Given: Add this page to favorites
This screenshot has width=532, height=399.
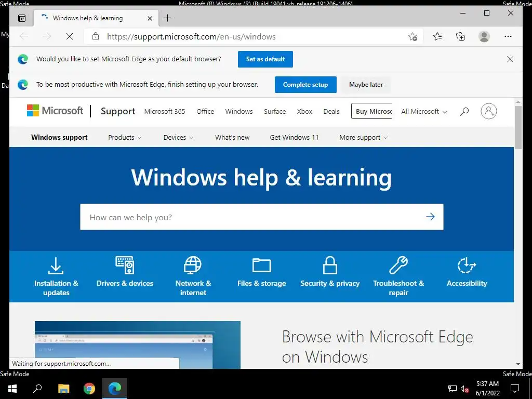Looking at the screenshot, I should pyautogui.click(x=413, y=36).
